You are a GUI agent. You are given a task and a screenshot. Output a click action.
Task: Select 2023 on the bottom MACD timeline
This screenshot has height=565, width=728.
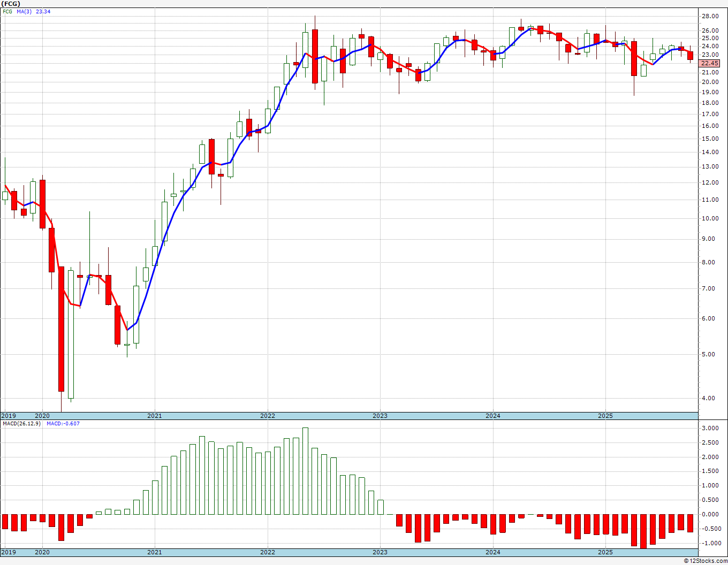coord(380,552)
